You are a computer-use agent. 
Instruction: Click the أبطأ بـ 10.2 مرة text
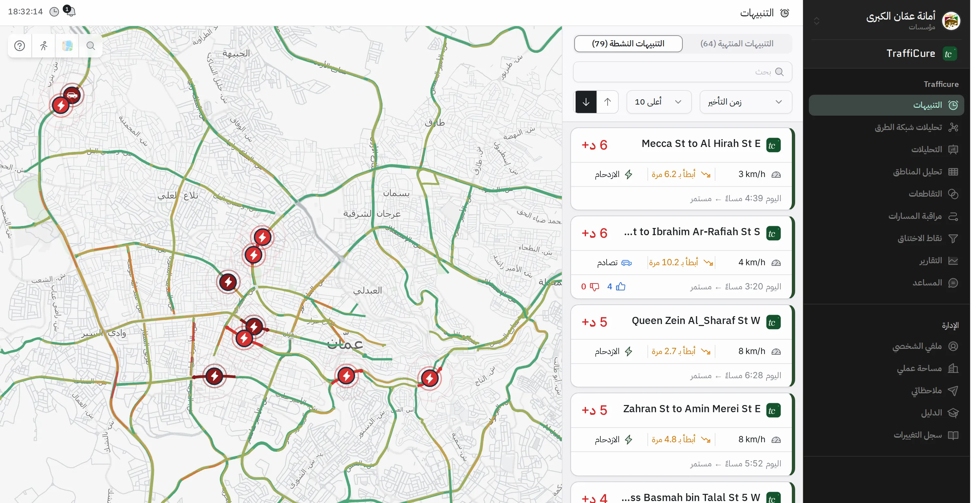[673, 263]
